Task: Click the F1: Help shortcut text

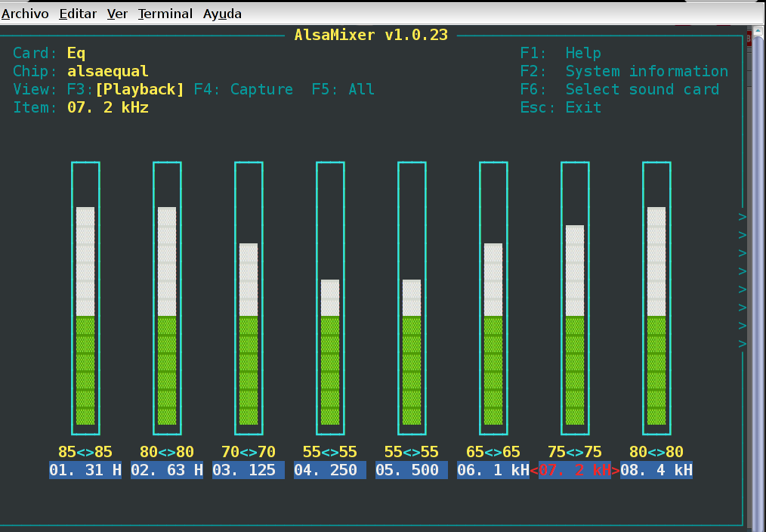Action: click(x=561, y=53)
